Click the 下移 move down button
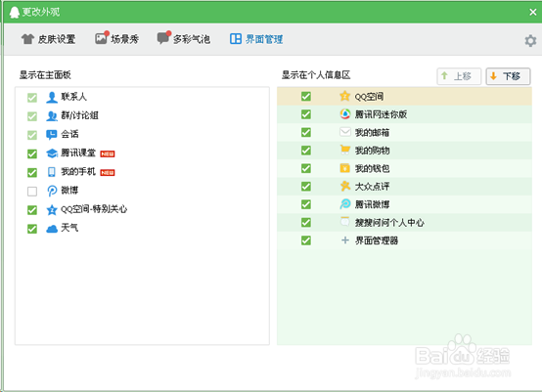 click(508, 76)
